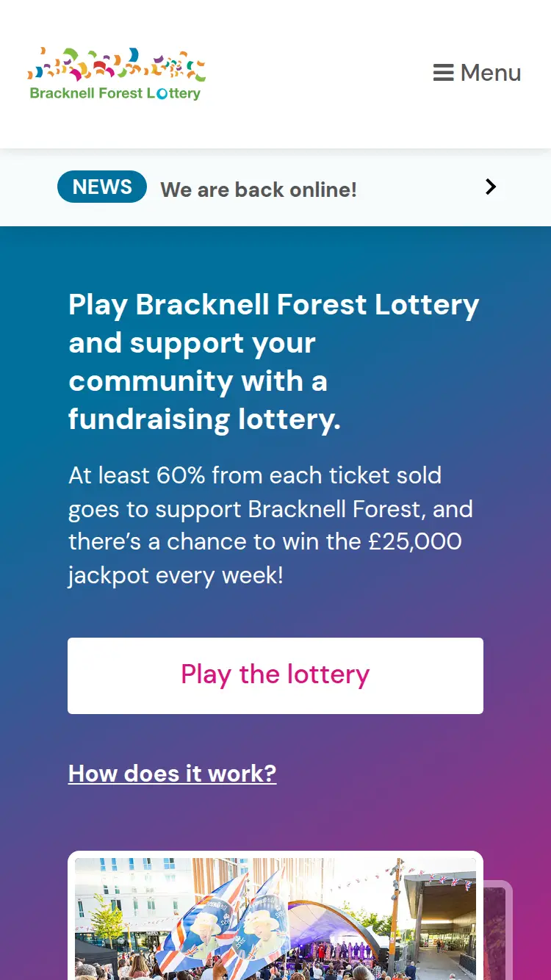Click the right-pointing chevron on the news strip
Viewport: 551px width, 980px height.
pos(490,187)
